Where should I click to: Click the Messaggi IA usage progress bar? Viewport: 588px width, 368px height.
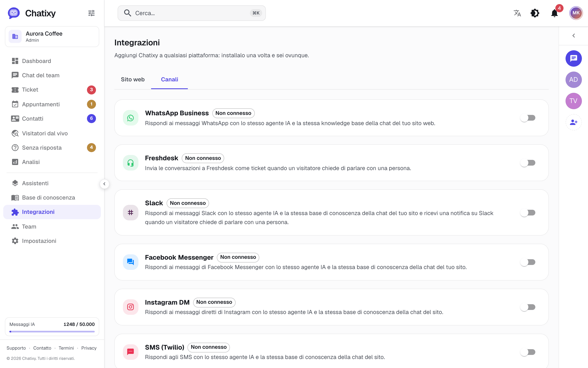pyautogui.click(x=52, y=331)
